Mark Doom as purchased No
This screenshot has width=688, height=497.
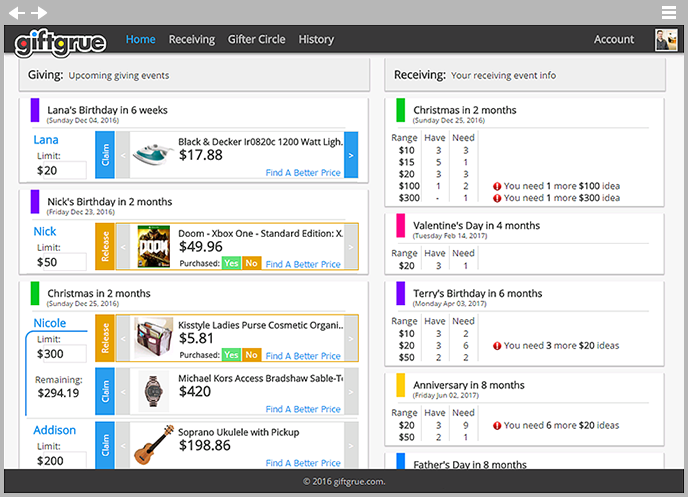point(251,263)
